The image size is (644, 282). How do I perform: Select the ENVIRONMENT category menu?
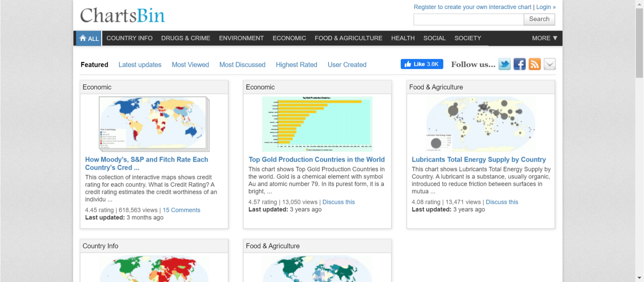click(241, 38)
